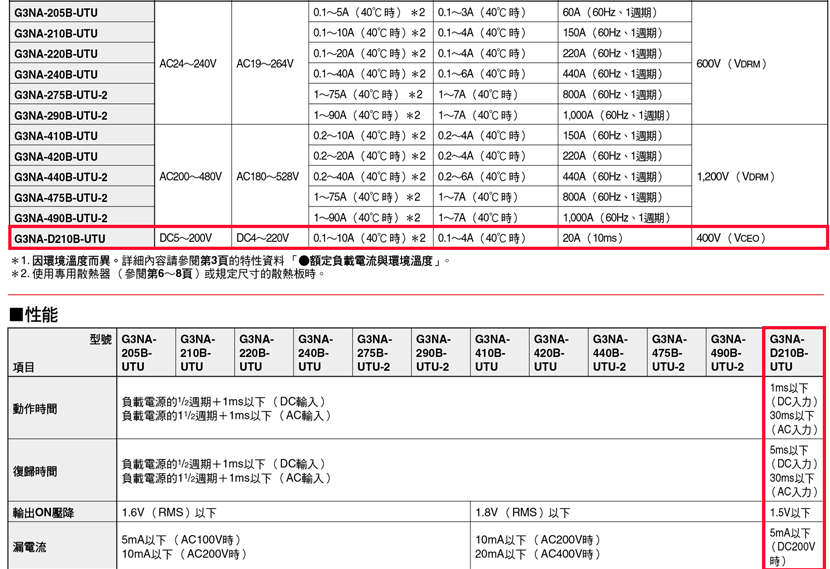Screen dimensions: 830x569
Task: Click the 5mA以下 (DC200V時) cell
Action: click(792, 547)
